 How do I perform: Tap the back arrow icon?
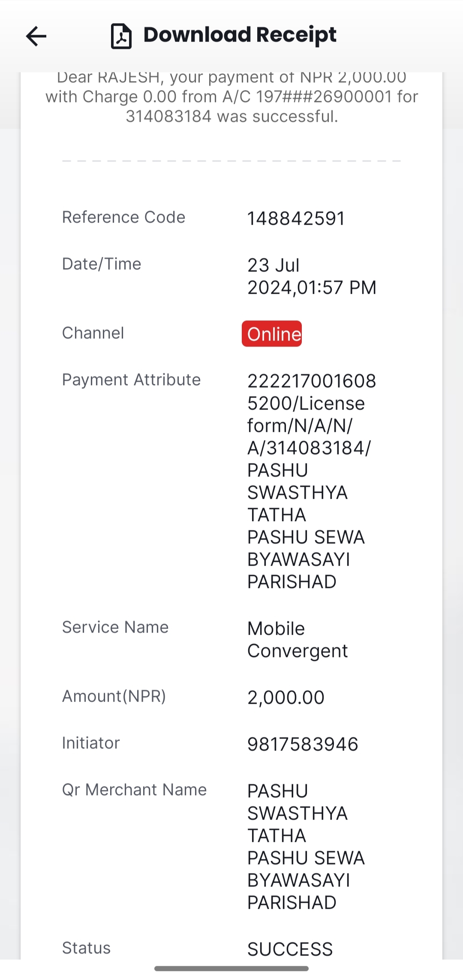tap(36, 36)
